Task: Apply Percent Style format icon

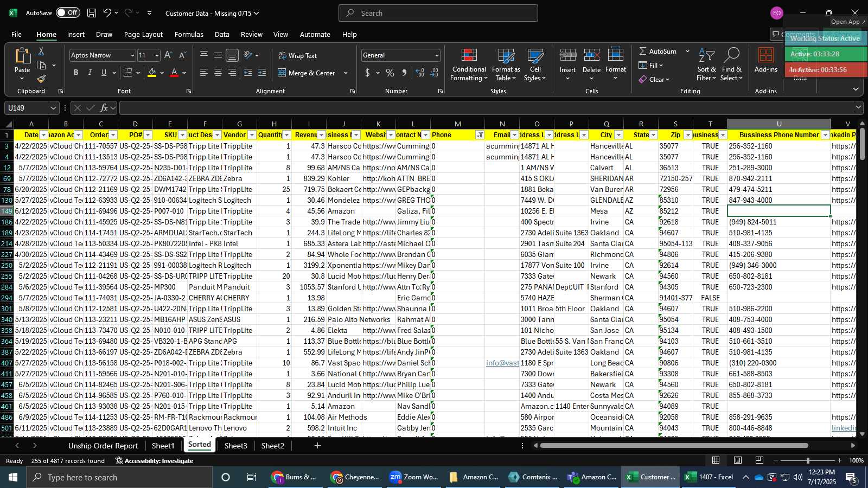Action: click(x=390, y=73)
